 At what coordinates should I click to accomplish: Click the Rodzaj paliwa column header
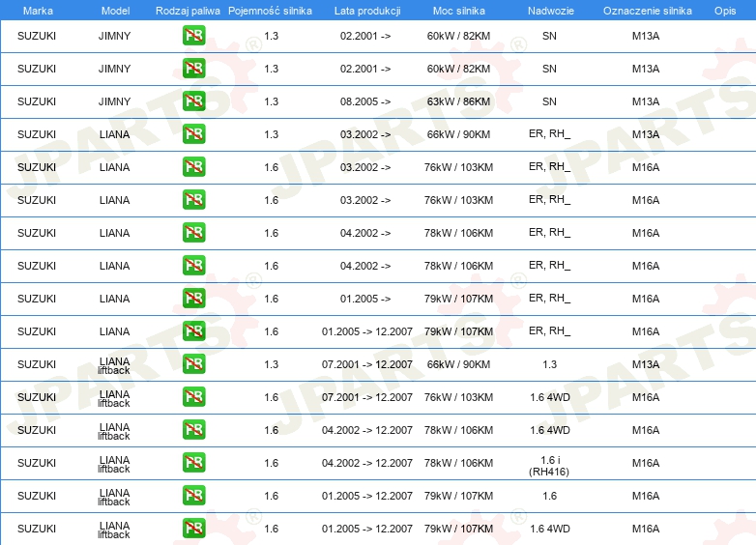coord(188,11)
